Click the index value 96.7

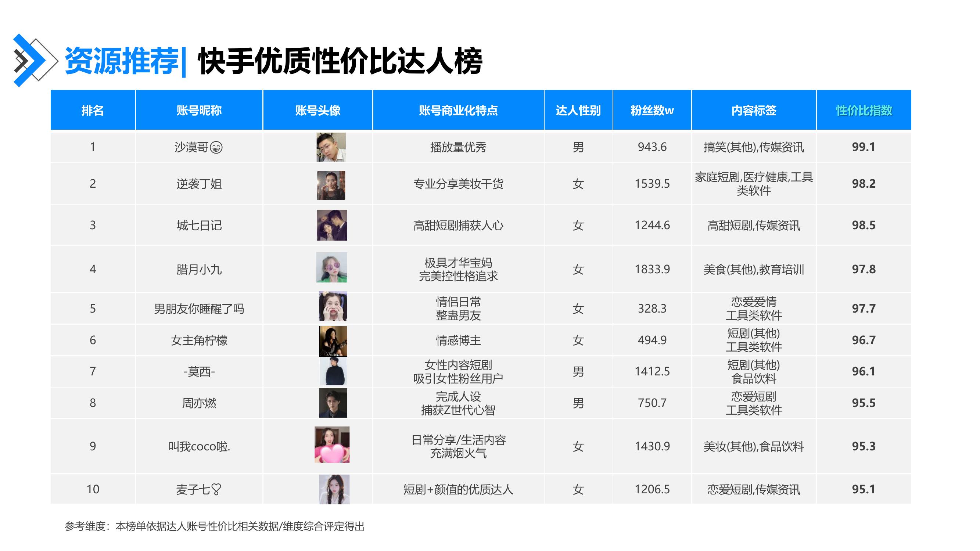click(x=864, y=341)
